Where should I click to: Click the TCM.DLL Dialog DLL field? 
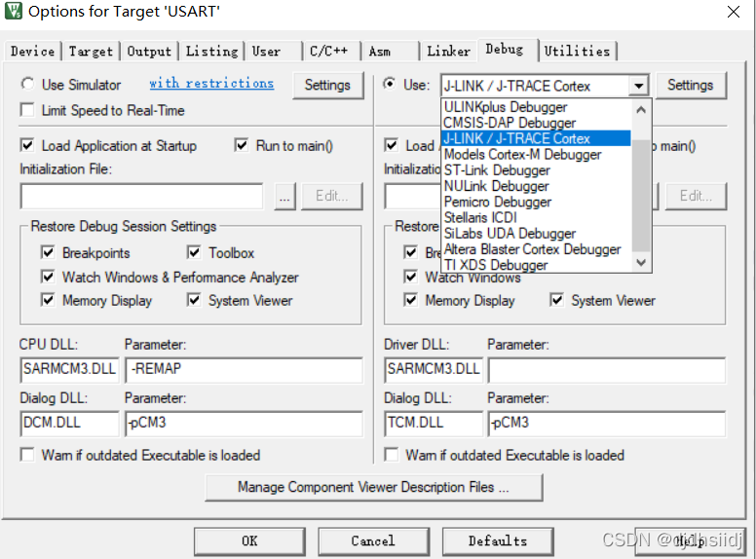pos(434,424)
